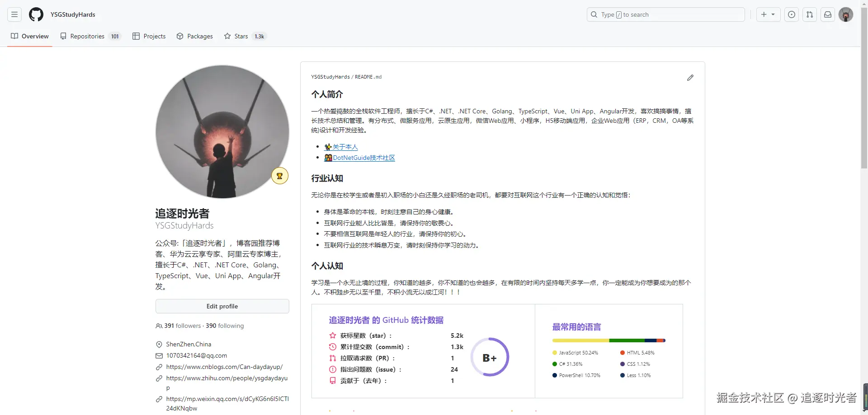Click the mail envelope icon in profile

(x=159, y=355)
